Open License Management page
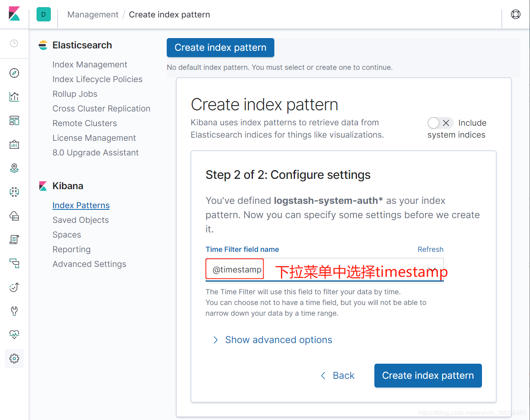The height and width of the screenshot is (420, 530). pyautogui.click(x=94, y=138)
